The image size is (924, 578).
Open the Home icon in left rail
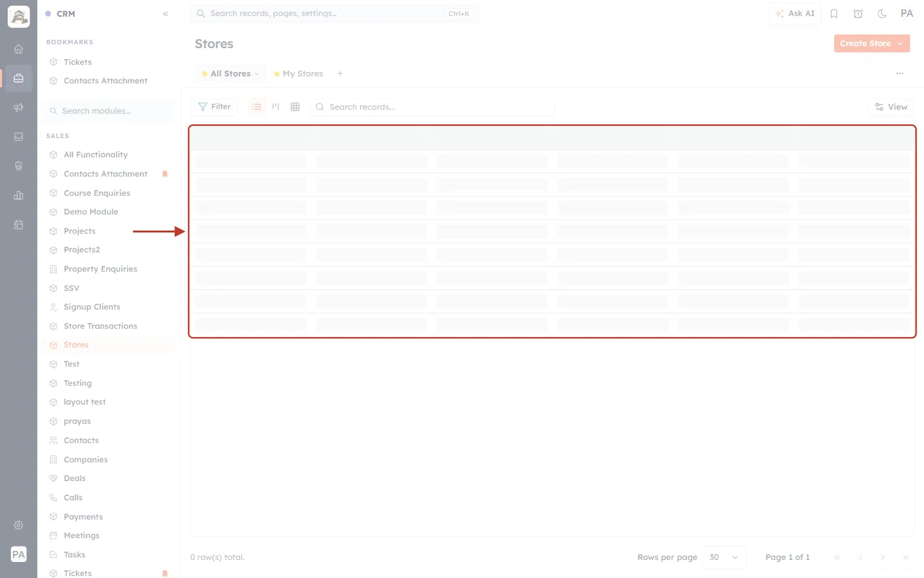point(19,49)
